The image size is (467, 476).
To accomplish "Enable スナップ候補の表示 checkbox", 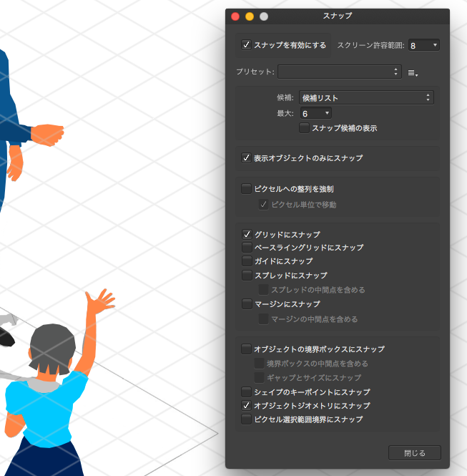I will coord(304,128).
